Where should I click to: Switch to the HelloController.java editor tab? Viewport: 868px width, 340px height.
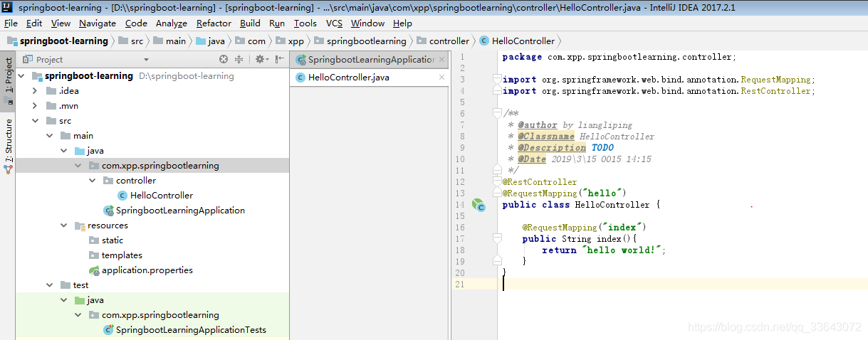pos(370,78)
